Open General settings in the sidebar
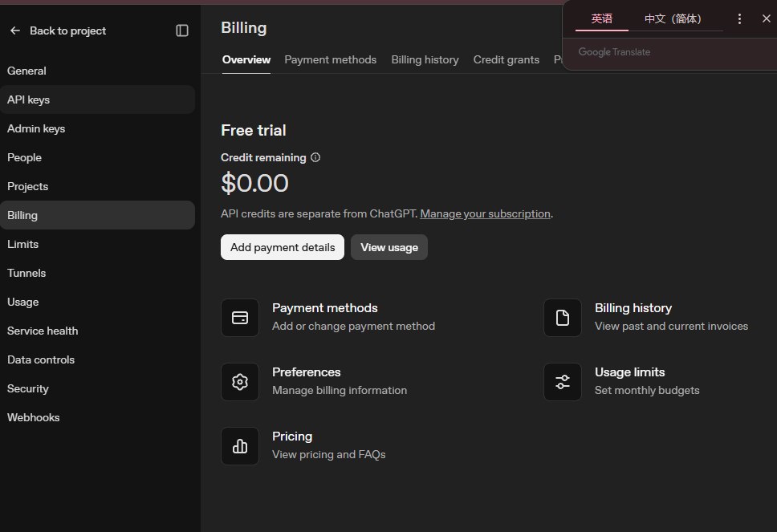777x532 pixels. pos(98,71)
